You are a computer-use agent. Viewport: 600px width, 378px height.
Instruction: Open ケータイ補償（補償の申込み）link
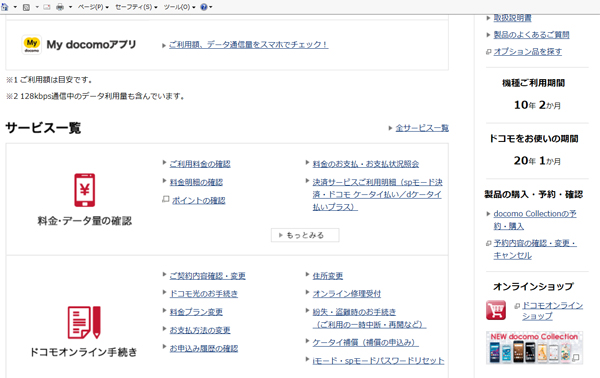(x=365, y=342)
